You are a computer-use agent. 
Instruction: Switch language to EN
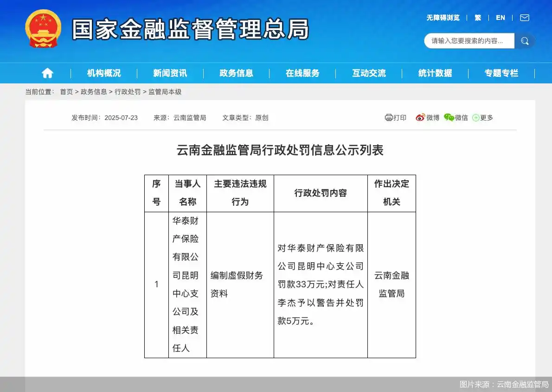pos(500,18)
